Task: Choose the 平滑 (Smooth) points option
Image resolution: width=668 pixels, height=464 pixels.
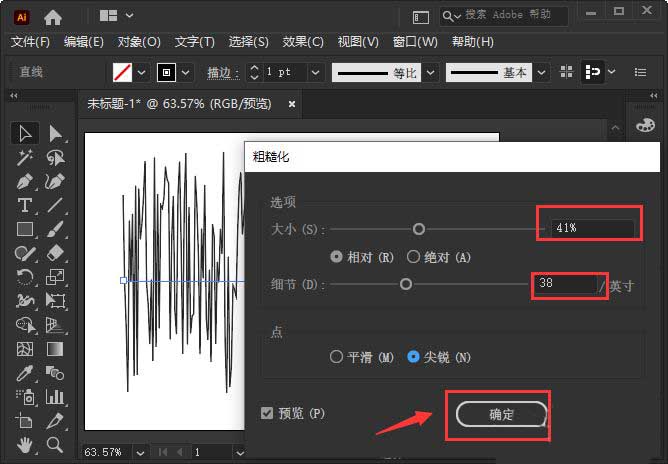Action: [x=337, y=357]
